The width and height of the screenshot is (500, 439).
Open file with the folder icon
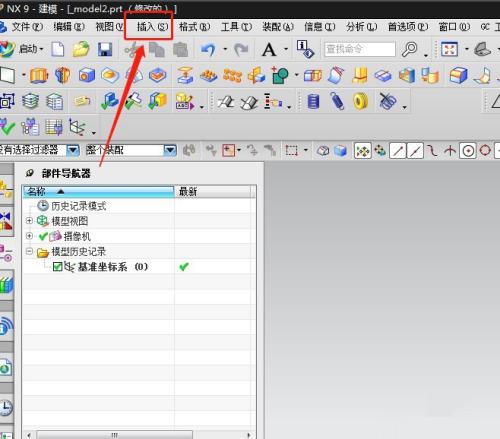click(81, 49)
